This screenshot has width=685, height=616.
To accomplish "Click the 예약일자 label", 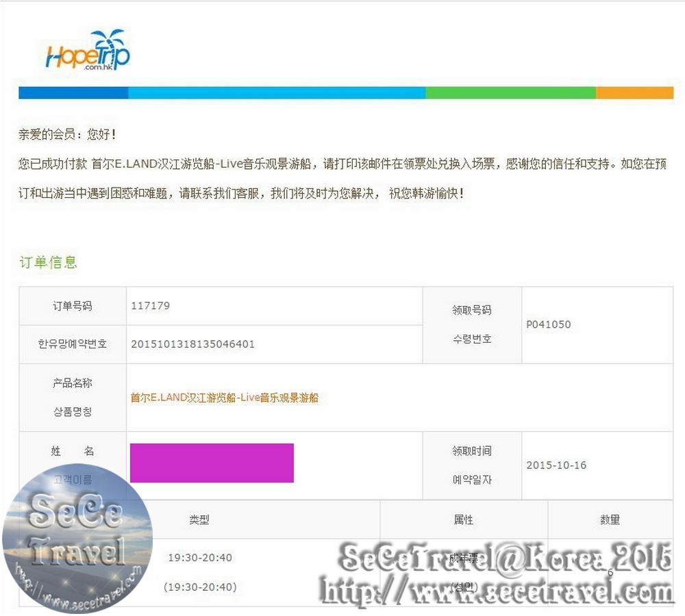I will coord(472,480).
